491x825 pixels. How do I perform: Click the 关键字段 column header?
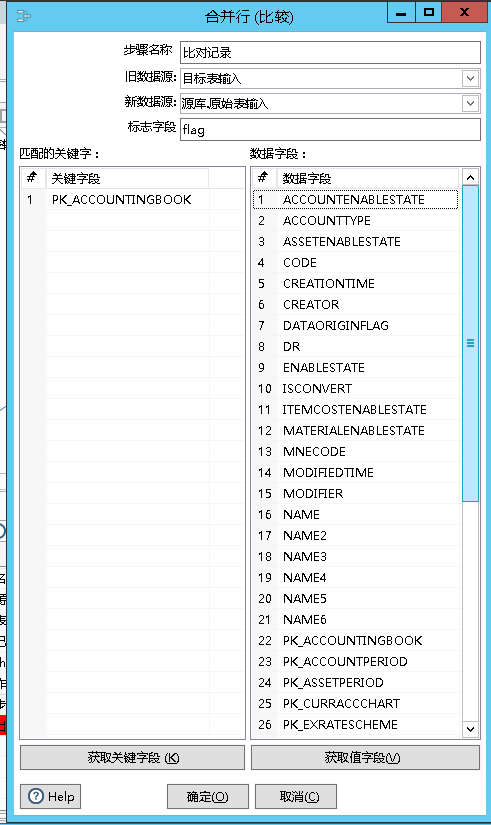(x=127, y=178)
